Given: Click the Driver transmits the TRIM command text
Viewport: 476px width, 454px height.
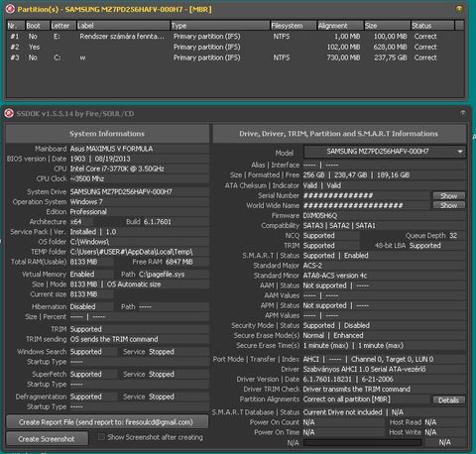Looking at the screenshot, I should point(357,389).
